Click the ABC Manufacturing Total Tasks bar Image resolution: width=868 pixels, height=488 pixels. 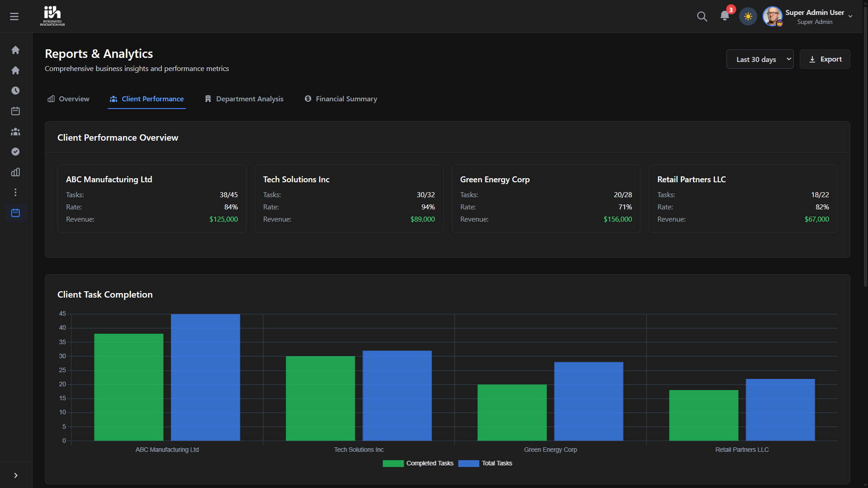point(205,377)
